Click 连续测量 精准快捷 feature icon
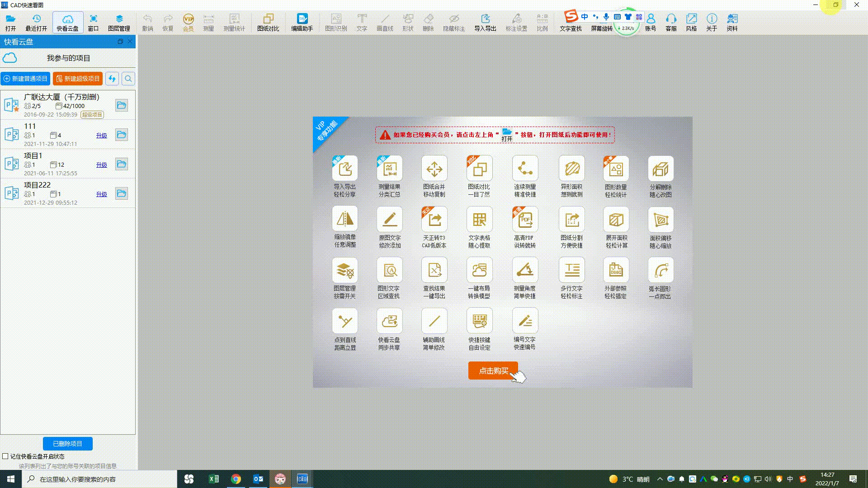The image size is (868, 488). tap(525, 169)
